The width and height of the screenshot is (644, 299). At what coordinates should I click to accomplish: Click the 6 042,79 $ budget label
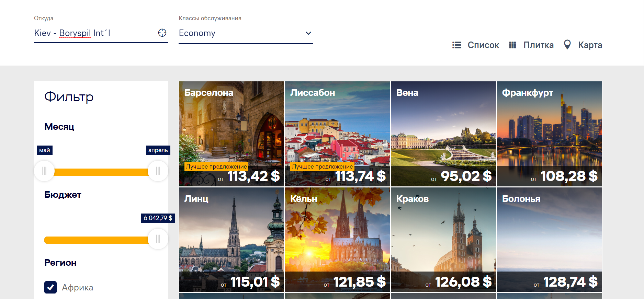[158, 218]
